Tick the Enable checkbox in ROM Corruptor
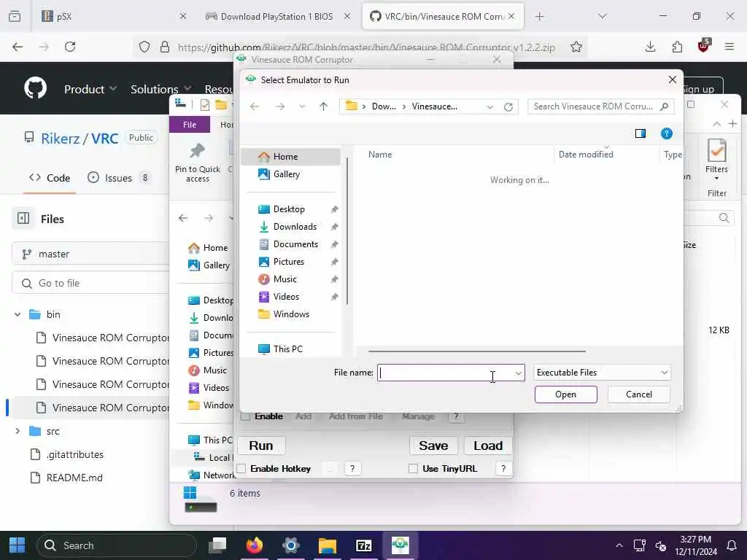This screenshot has width=747, height=560. pyautogui.click(x=246, y=416)
